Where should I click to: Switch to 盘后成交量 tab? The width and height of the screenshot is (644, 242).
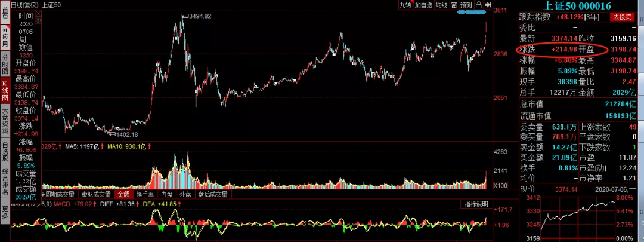[x=212, y=194]
